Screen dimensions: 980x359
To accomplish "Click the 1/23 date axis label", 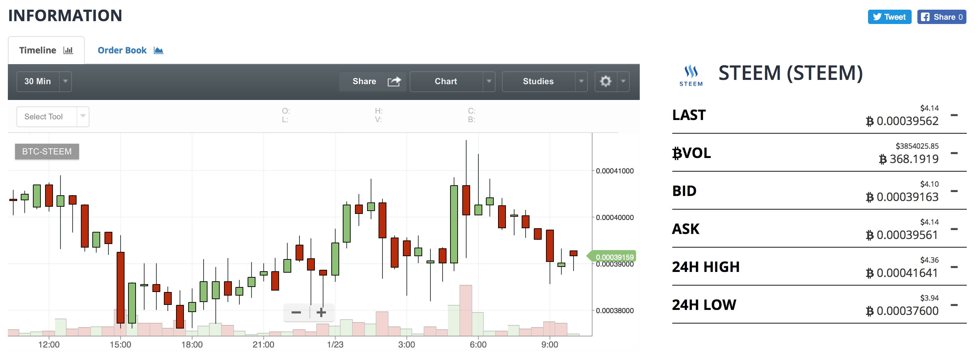I will (x=335, y=345).
